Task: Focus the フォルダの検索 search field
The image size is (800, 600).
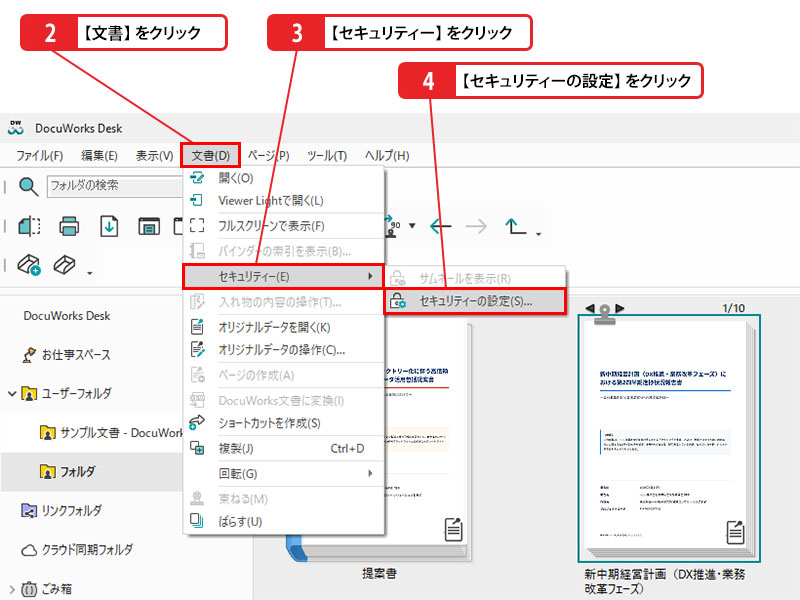Action: pos(115,186)
